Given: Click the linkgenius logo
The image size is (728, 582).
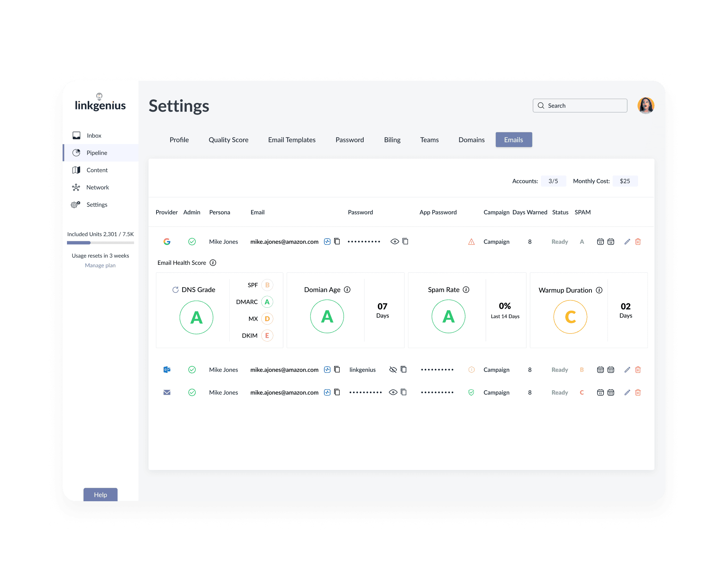Looking at the screenshot, I should [x=100, y=102].
